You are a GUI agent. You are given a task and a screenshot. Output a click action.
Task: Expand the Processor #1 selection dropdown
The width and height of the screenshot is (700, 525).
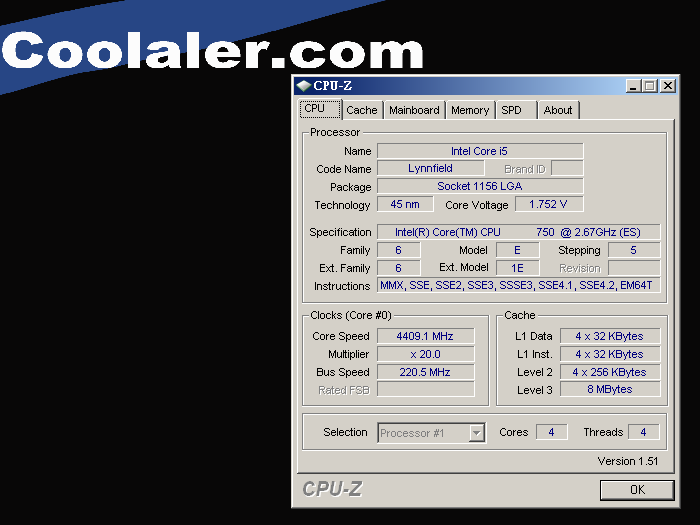tap(476, 433)
